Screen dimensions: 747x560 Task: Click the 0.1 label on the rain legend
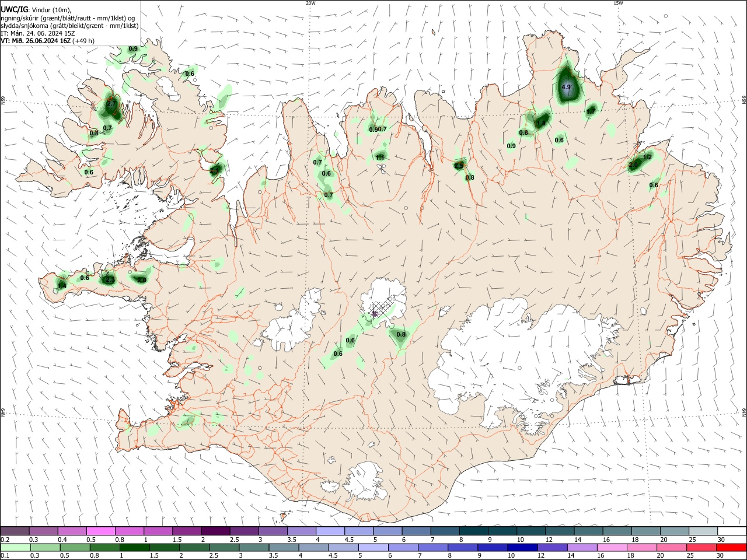pyautogui.click(x=5, y=555)
